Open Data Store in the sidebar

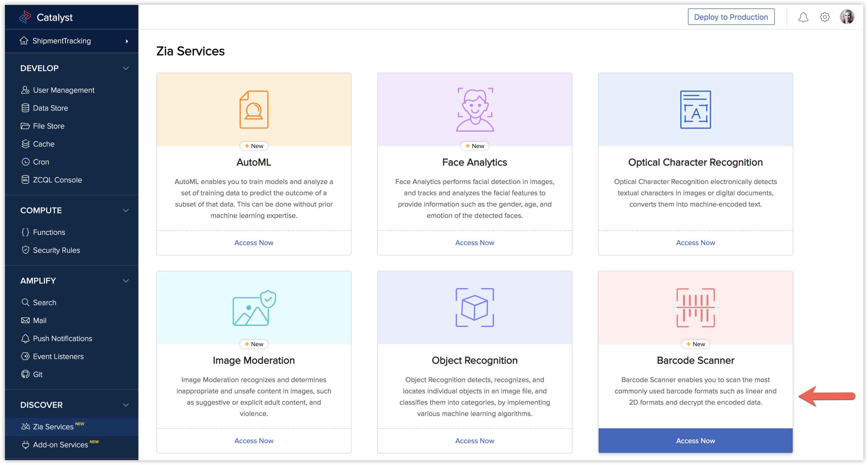50,108
